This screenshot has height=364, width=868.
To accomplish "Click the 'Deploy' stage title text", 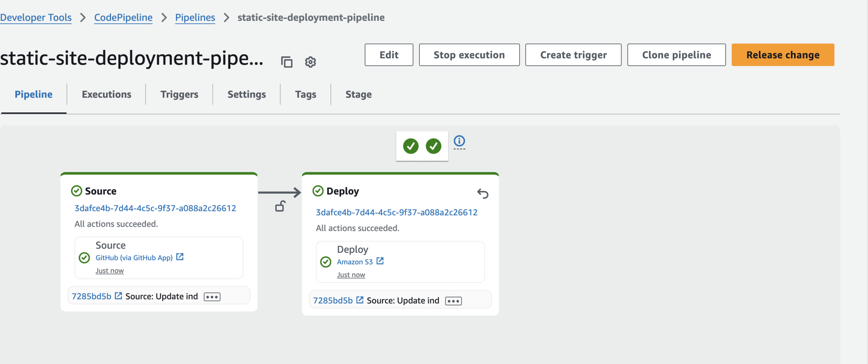I will 343,191.
